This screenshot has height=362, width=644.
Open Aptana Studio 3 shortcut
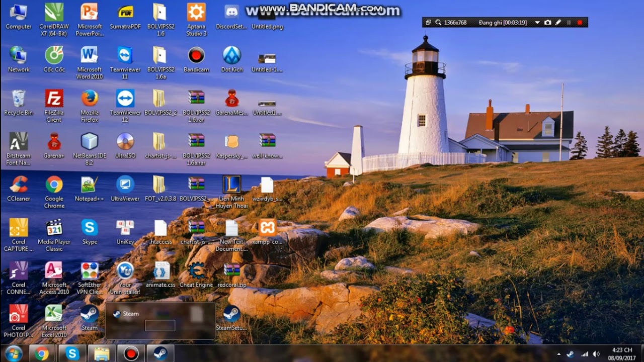[x=196, y=19]
